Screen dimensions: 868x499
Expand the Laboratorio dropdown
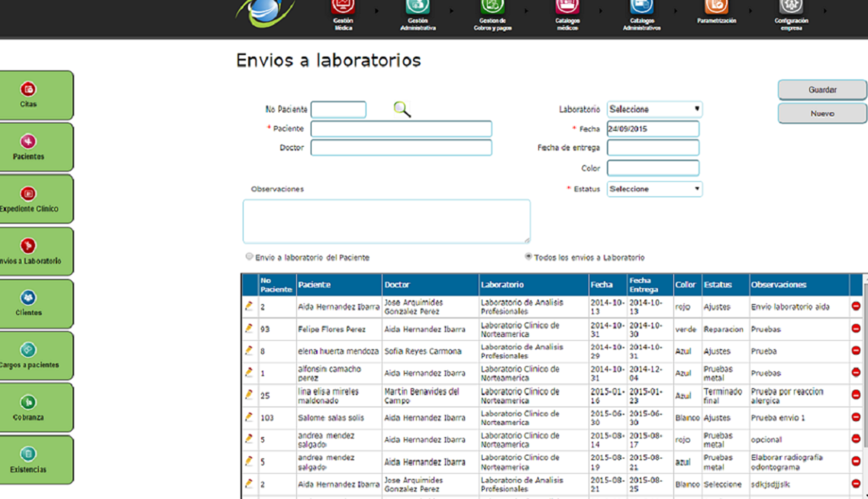(654, 109)
